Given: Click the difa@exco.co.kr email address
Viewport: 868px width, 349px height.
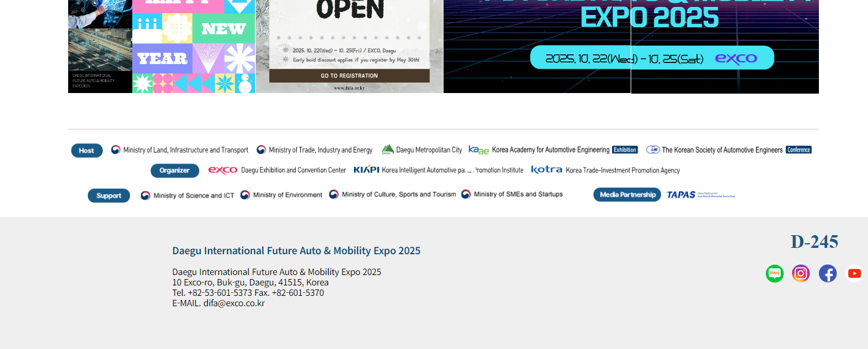Looking at the screenshot, I should [234, 303].
